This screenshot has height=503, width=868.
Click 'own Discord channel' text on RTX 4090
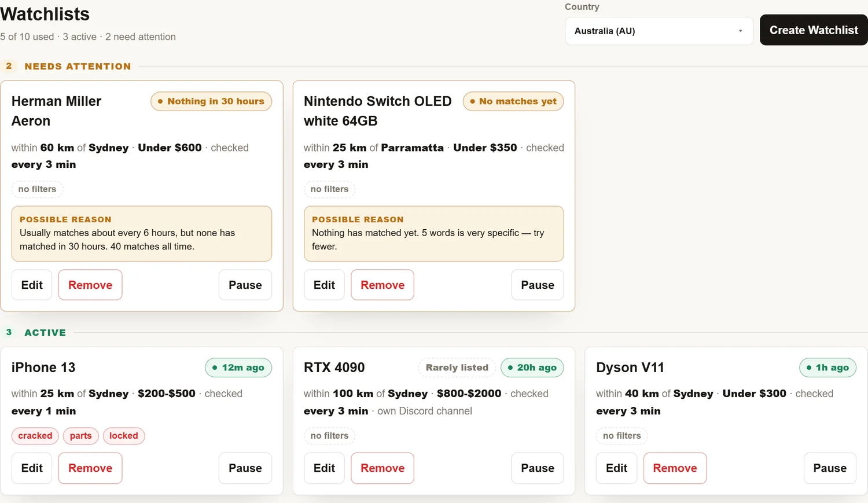[x=425, y=411]
